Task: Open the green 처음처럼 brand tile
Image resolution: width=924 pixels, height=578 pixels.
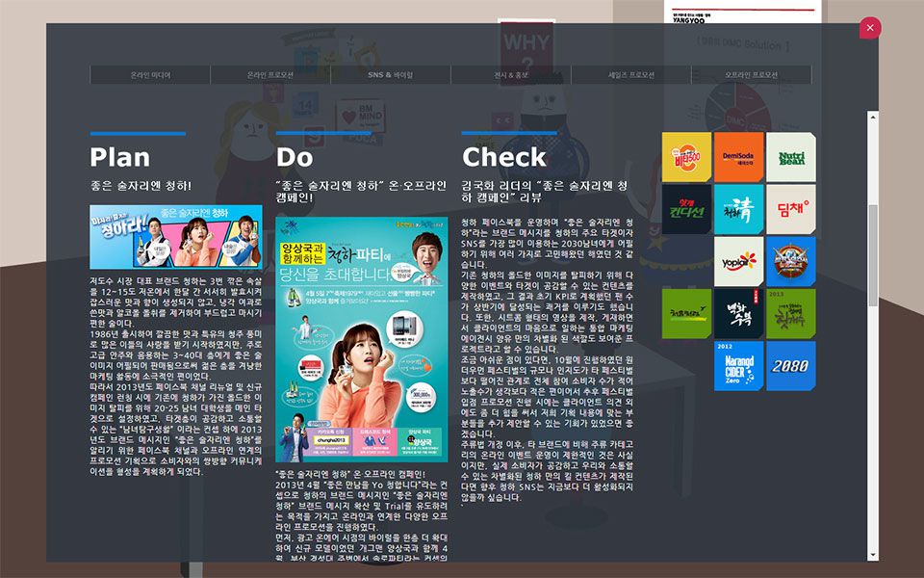Action: click(x=686, y=314)
